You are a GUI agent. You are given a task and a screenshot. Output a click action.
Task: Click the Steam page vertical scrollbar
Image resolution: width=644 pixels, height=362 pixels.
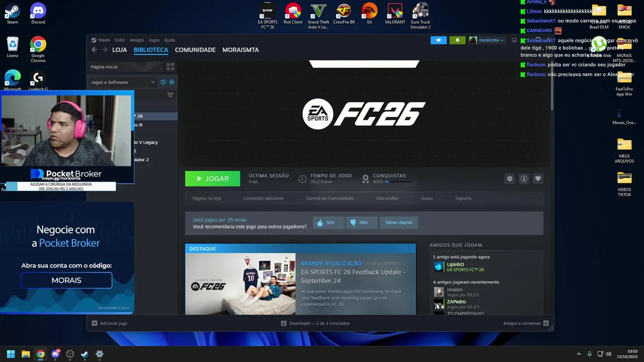click(552, 85)
